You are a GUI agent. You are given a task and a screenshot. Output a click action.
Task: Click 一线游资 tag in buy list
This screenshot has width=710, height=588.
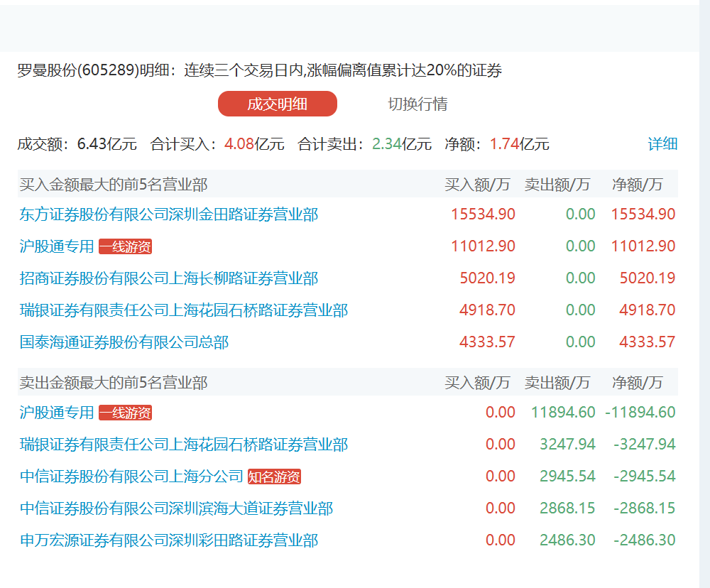[126, 246]
